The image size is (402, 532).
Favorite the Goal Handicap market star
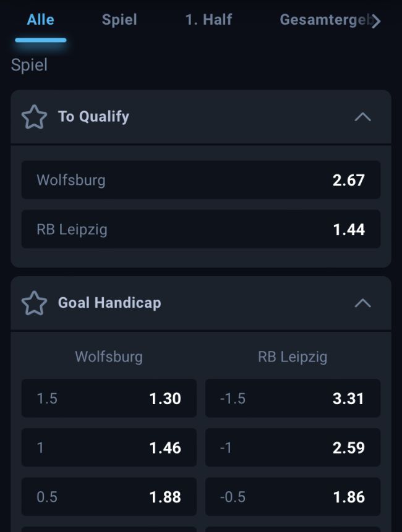pyautogui.click(x=34, y=303)
